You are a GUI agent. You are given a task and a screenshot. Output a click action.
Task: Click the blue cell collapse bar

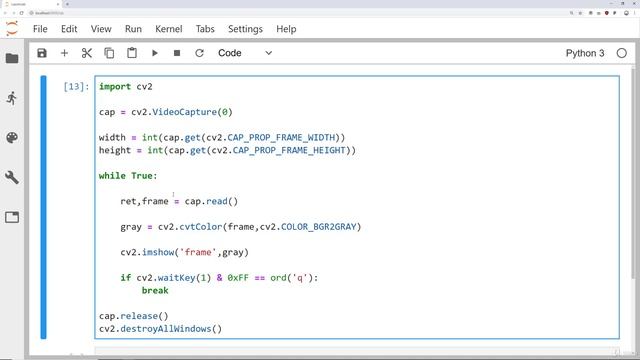43,207
